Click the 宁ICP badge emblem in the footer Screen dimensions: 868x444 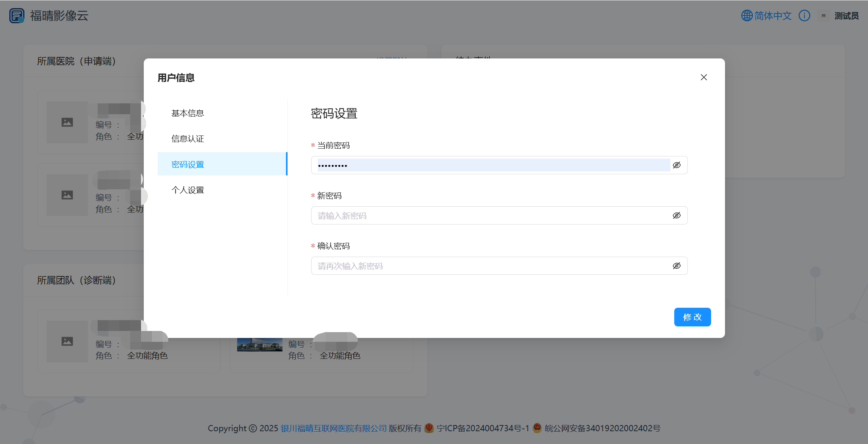point(429,428)
